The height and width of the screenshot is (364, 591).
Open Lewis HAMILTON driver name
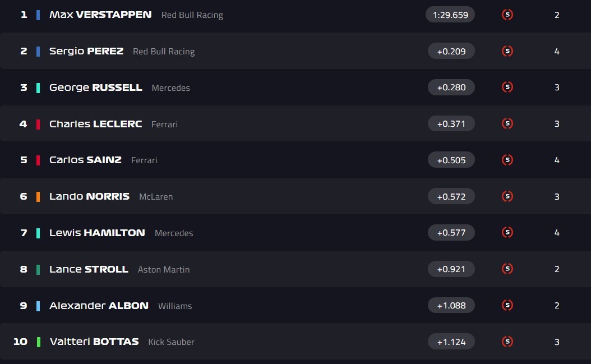(x=97, y=233)
